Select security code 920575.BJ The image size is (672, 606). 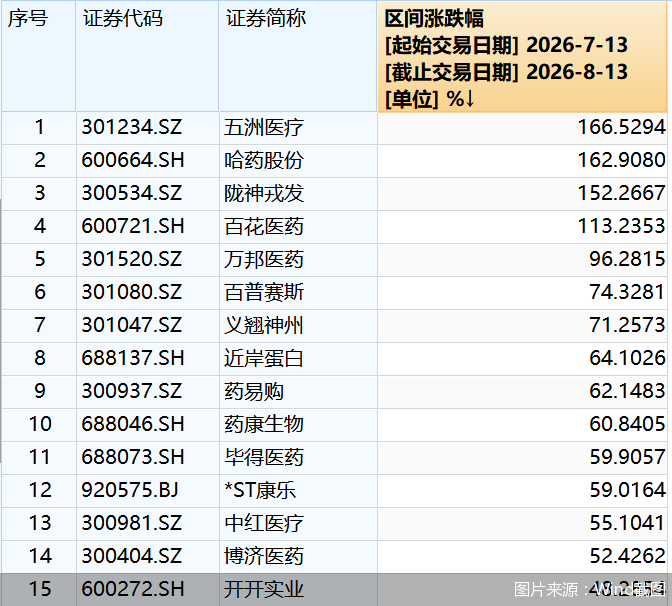[x=130, y=490]
